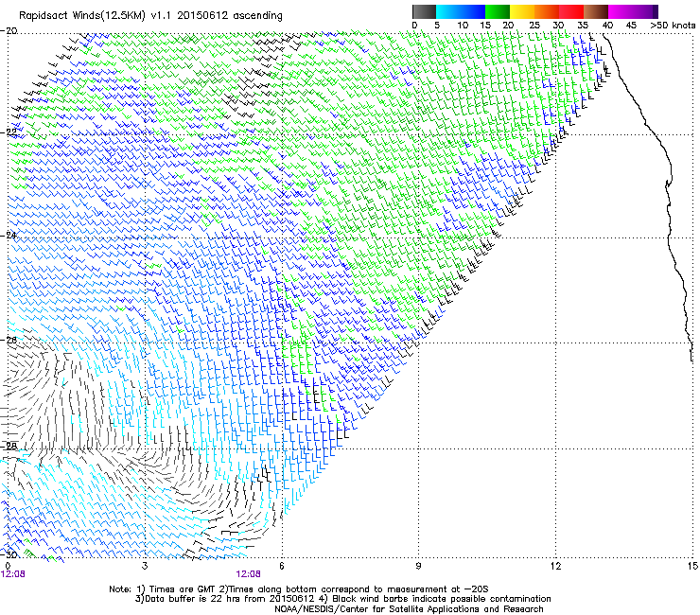Click the "-26" latitude axis label
The height and width of the screenshot is (615, 700).
coord(9,341)
